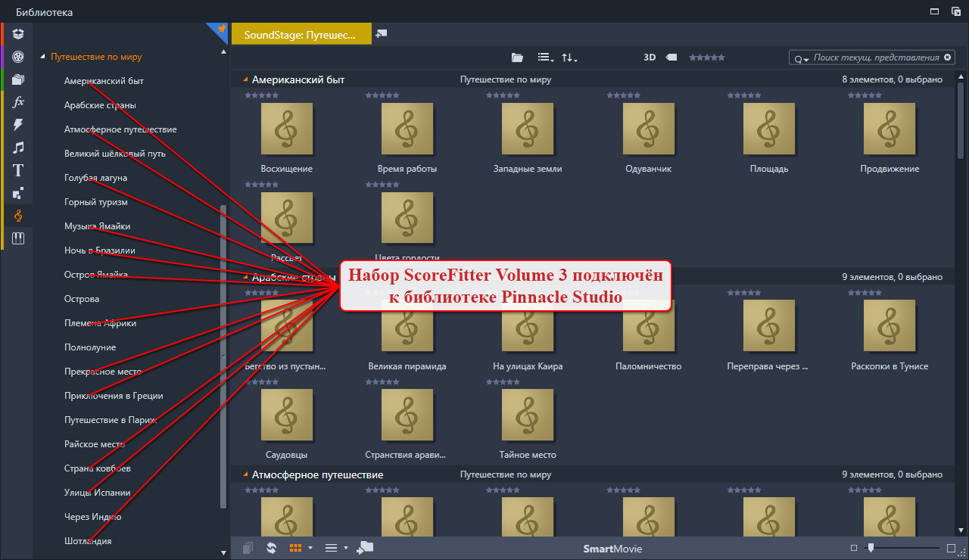
Task: Click the tag filter icon
Action: pos(671,58)
